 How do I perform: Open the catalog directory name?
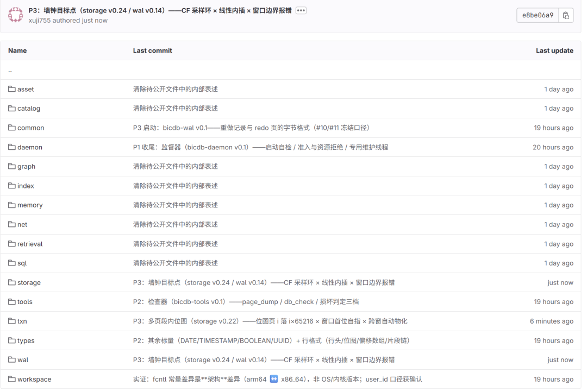tap(29, 109)
